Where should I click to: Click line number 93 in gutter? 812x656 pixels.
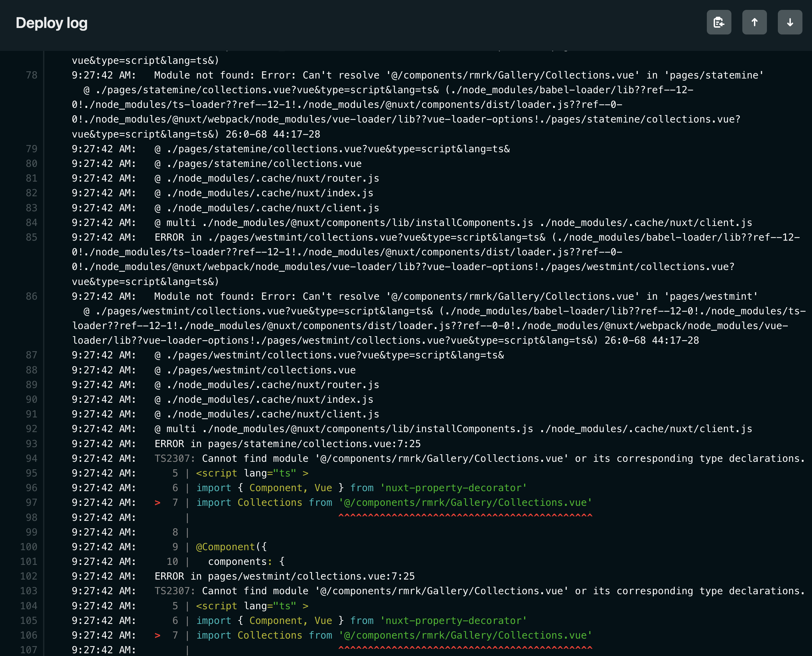[31, 444]
